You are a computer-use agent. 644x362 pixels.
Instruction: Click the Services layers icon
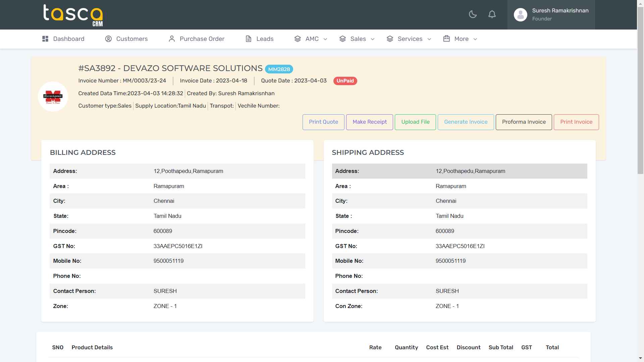(390, 39)
